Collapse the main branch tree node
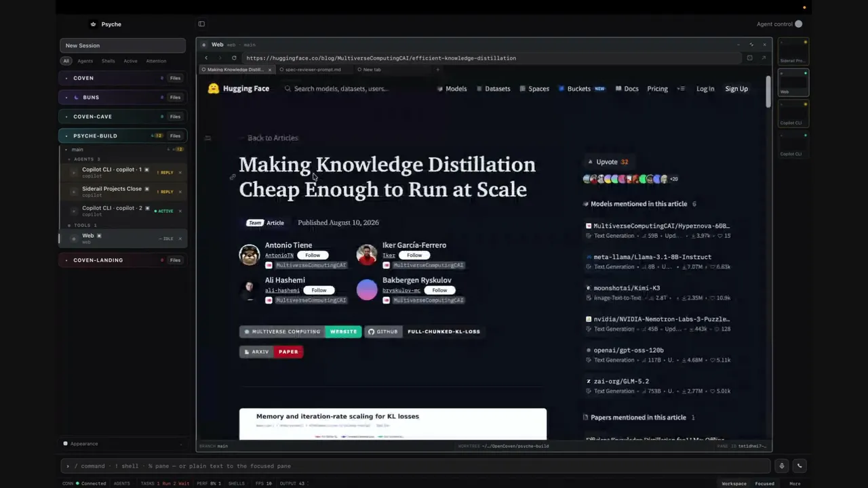This screenshot has height=488, width=868. [66, 150]
